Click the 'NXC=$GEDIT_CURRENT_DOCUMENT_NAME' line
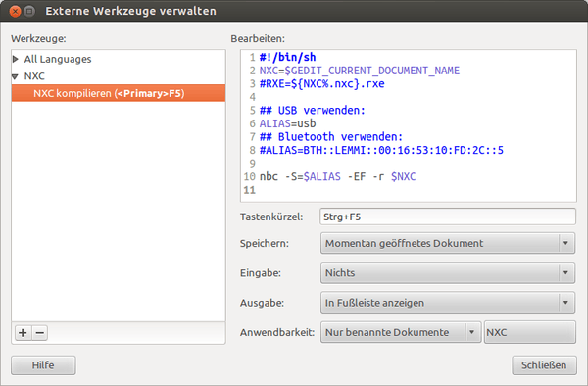588x386 pixels. [x=360, y=71]
